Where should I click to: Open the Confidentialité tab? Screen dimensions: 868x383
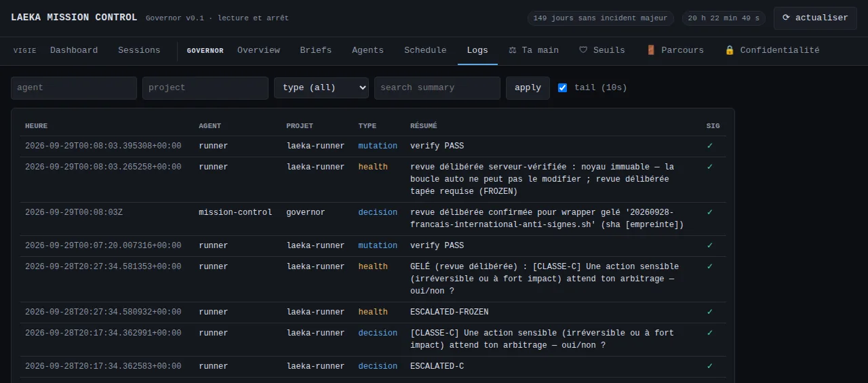tap(772, 50)
